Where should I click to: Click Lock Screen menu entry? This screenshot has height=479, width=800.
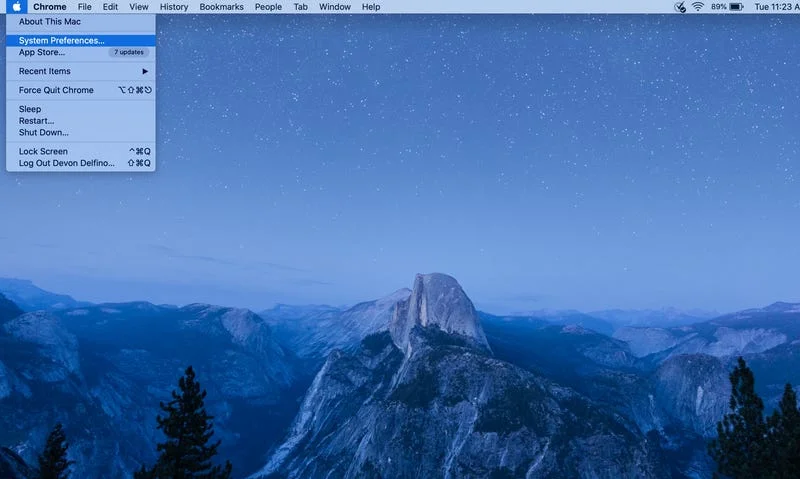click(x=43, y=152)
